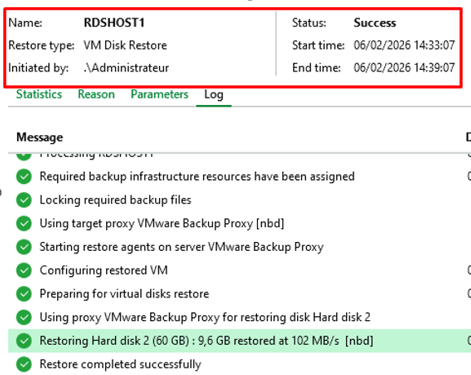Click start time '06/02/2026 14:33:07'
Image resolution: width=471 pixels, height=375 pixels.
click(x=404, y=45)
